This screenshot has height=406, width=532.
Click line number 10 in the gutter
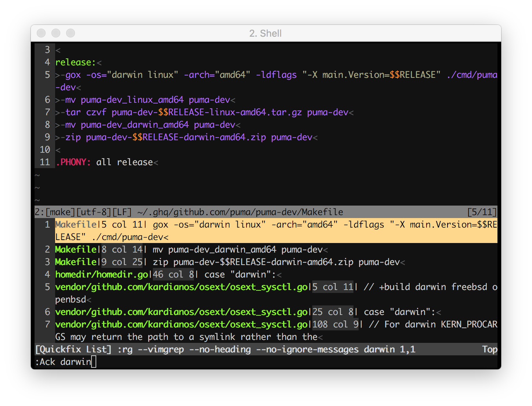(x=45, y=150)
